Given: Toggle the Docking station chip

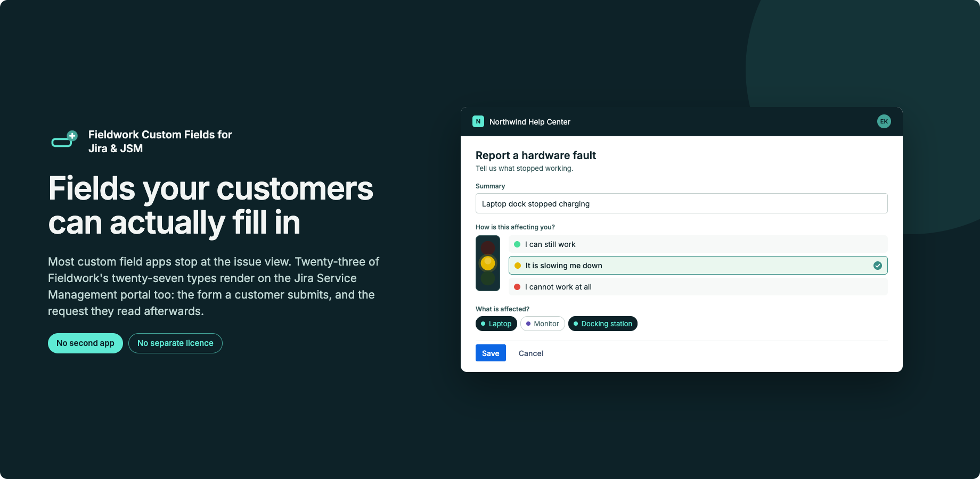Looking at the screenshot, I should [x=603, y=324].
